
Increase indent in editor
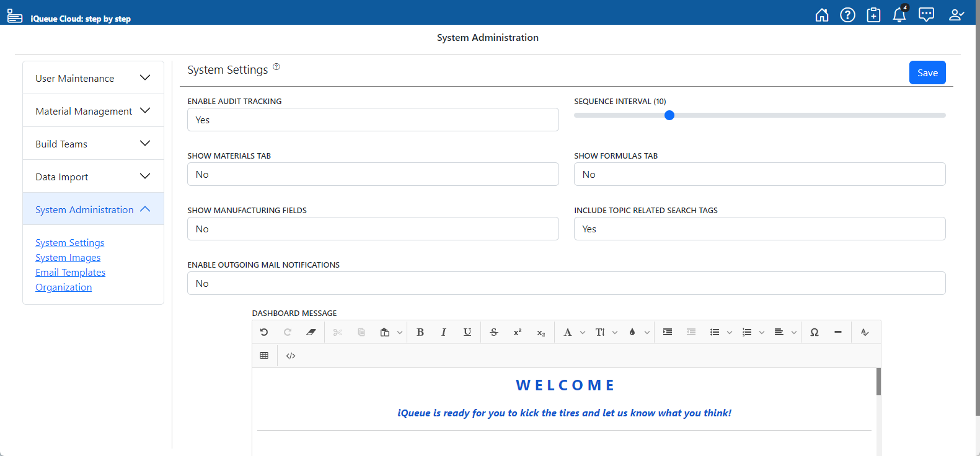pos(668,332)
